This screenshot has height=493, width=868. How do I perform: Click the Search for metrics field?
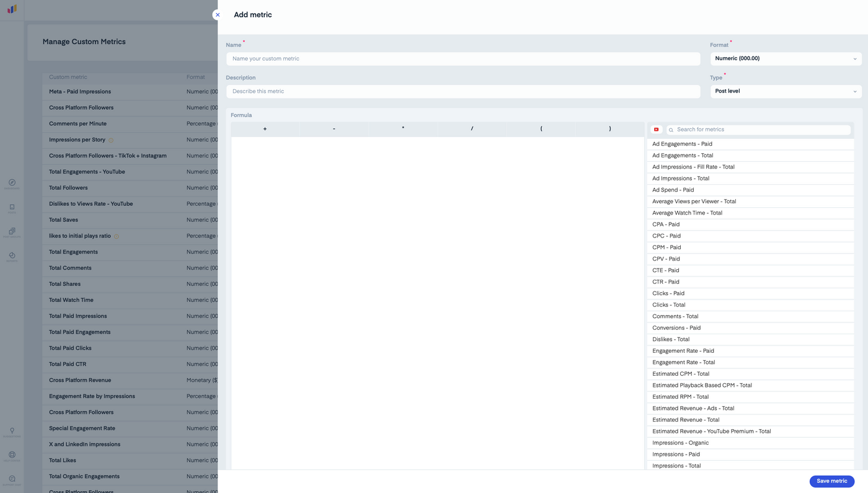[x=758, y=130]
